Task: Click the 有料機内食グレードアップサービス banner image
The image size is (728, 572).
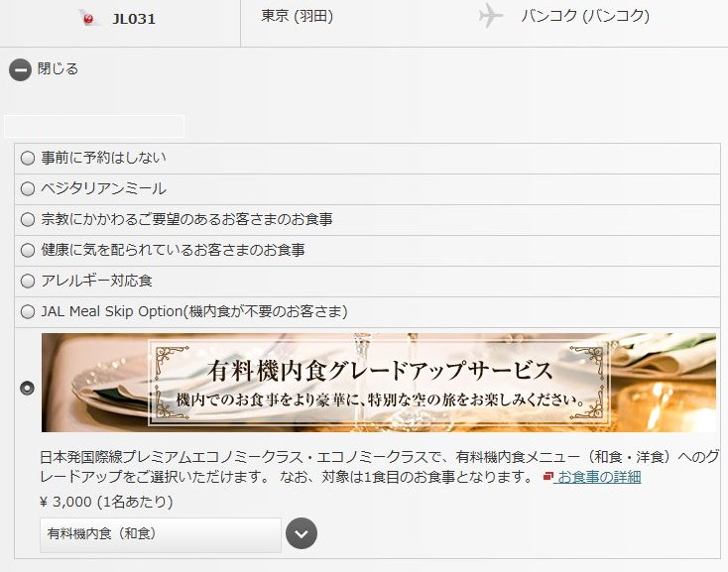Action: 378,383
